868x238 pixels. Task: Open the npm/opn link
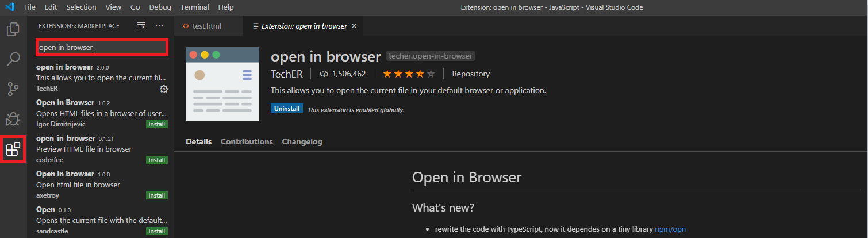[x=670, y=229]
